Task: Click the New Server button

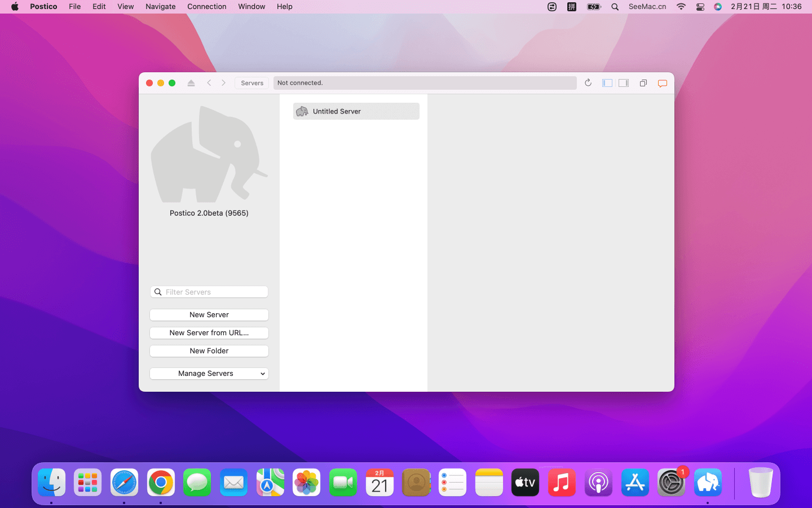Action: pyautogui.click(x=209, y=315)
